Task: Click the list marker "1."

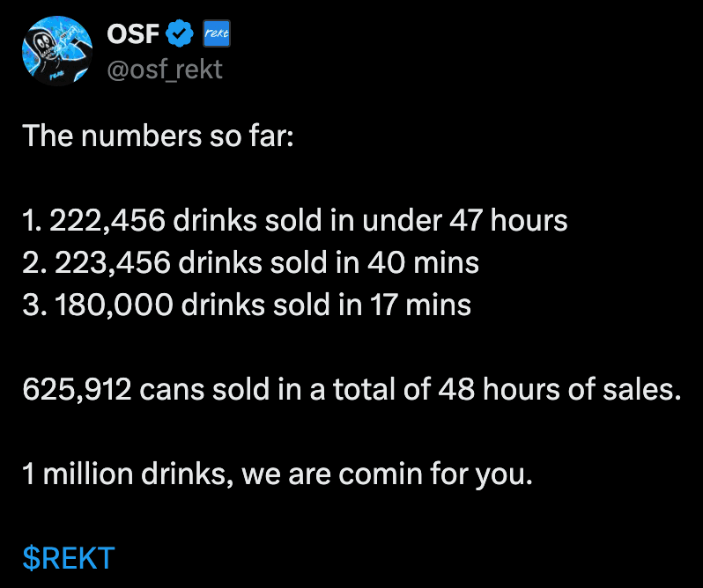Action: pos(33,221)
